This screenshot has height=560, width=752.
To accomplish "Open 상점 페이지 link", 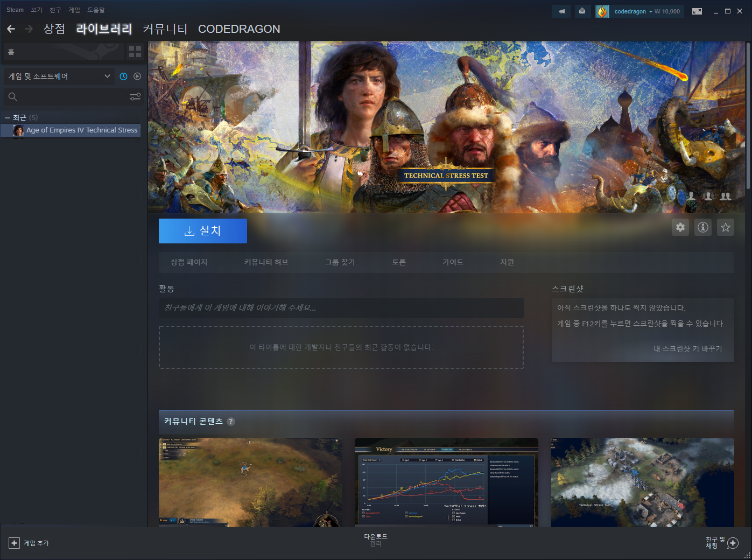I will click(189, 262).
